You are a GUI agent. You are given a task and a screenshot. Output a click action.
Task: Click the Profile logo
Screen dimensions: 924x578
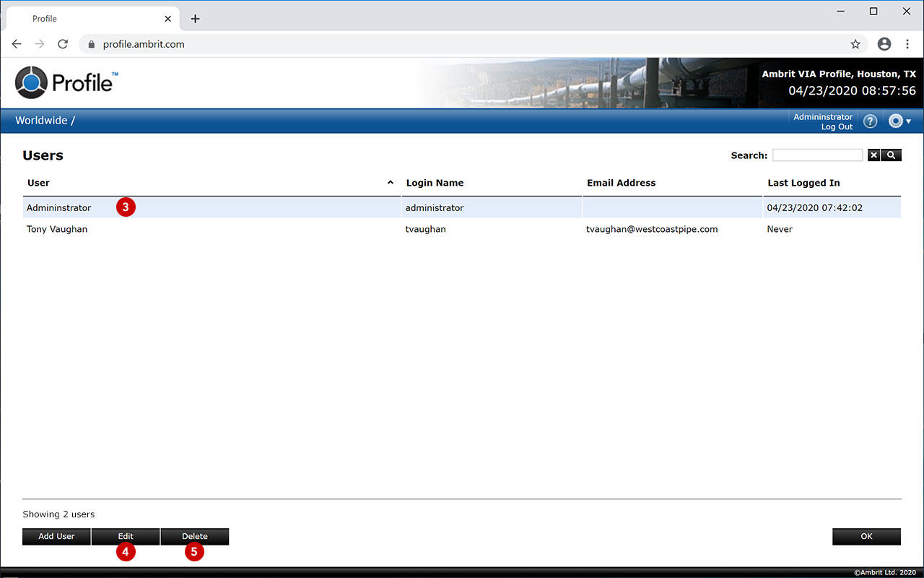click(x=66, y=82)
